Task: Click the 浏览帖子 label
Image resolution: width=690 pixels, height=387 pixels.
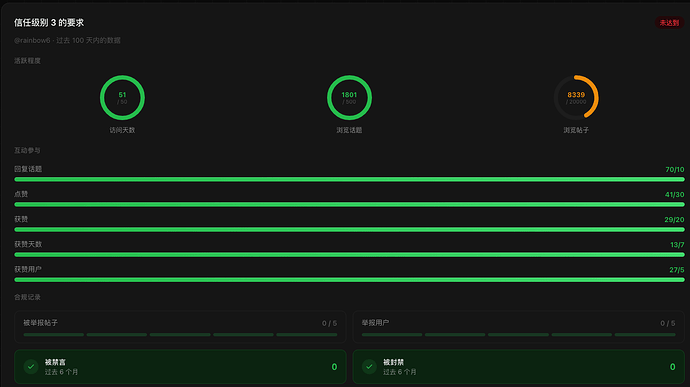Action: (x=576, y=130)
